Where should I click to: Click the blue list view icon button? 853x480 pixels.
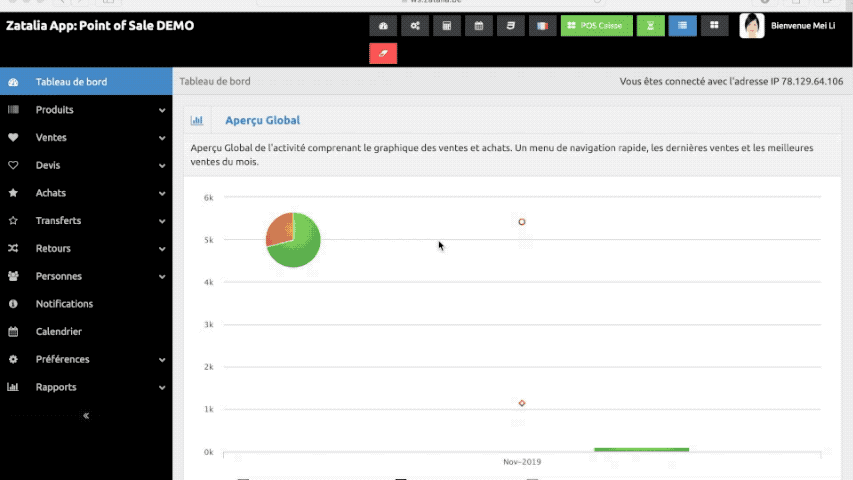[683, 26]
